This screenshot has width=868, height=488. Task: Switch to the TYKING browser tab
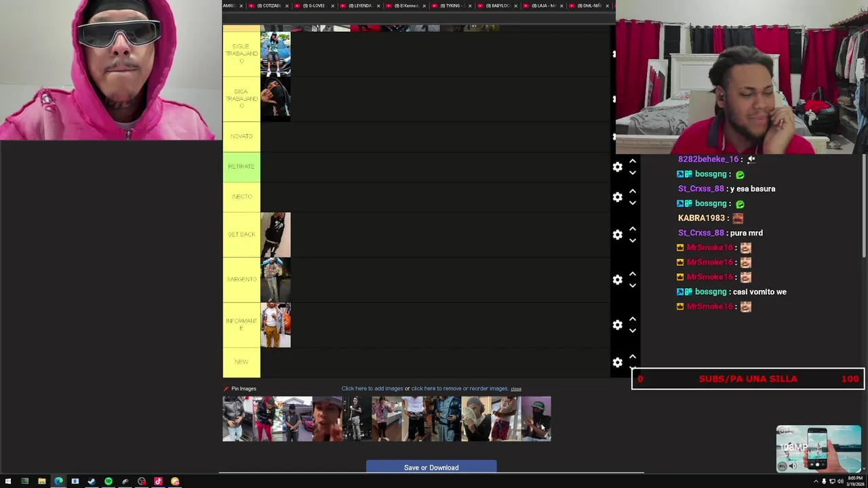pos(451,5)
